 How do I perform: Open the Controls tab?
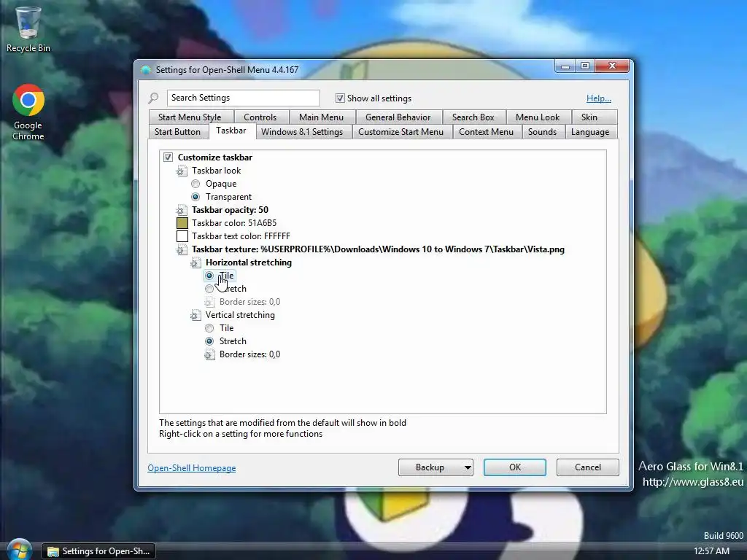pyautogui.click(x=260, y=117)
